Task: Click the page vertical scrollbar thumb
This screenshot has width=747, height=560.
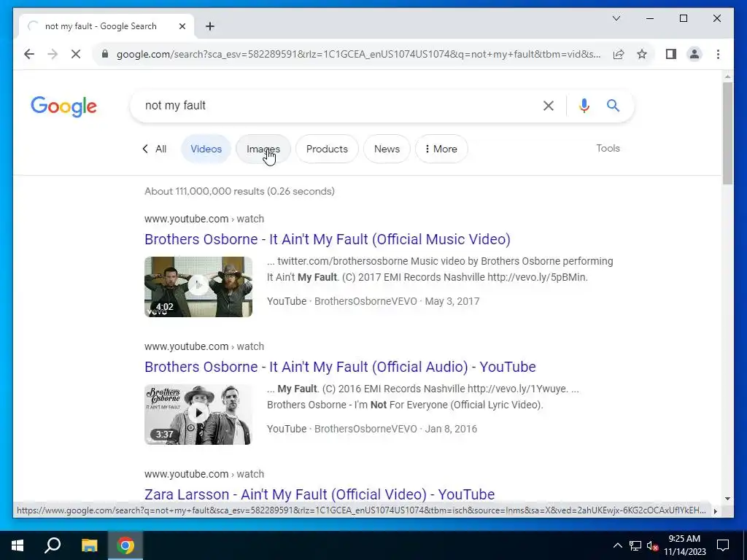Action: [x=727, y=133]
